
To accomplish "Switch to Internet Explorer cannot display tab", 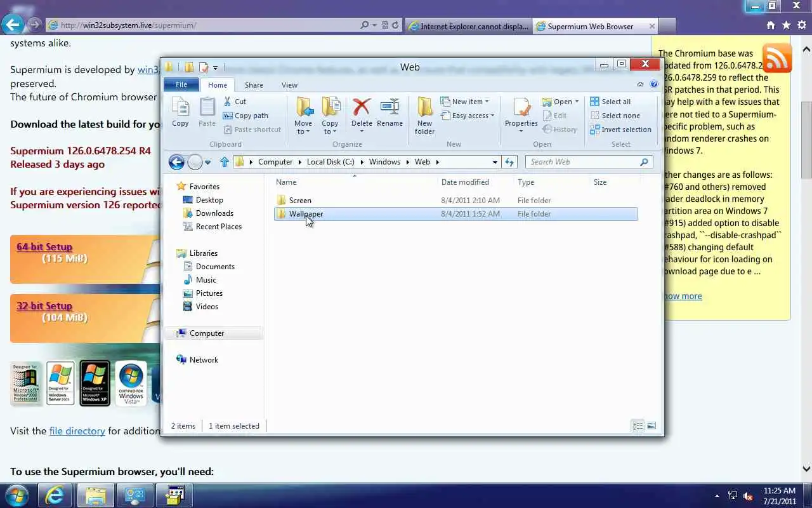I will [x=469, y=26].
